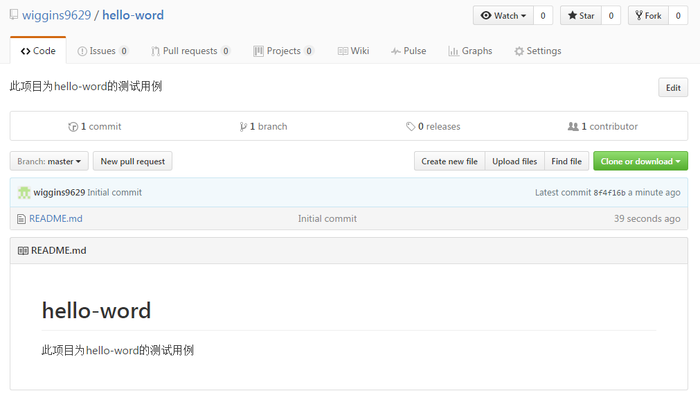The width and height of the screenshot is (700, 400).
Task: Click the 39 seconds ago timestamp
Action: point(647,218)
